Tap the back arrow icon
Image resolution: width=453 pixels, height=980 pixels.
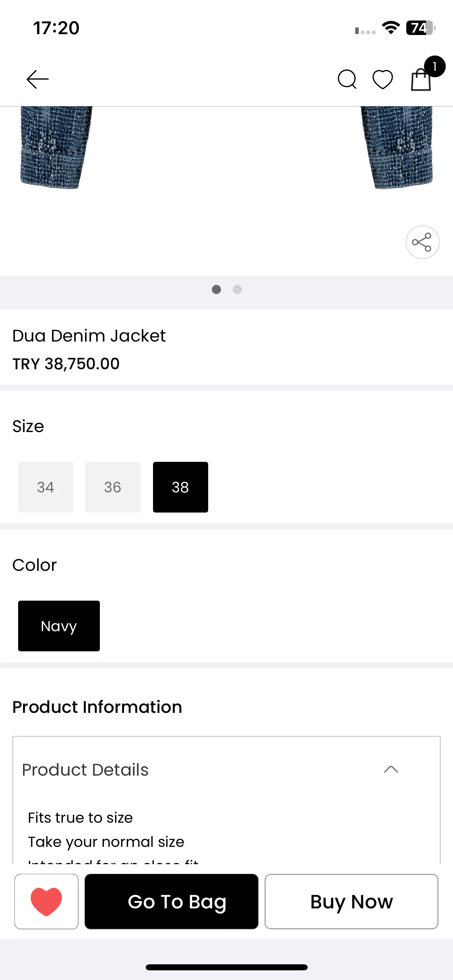pos(37,79)
